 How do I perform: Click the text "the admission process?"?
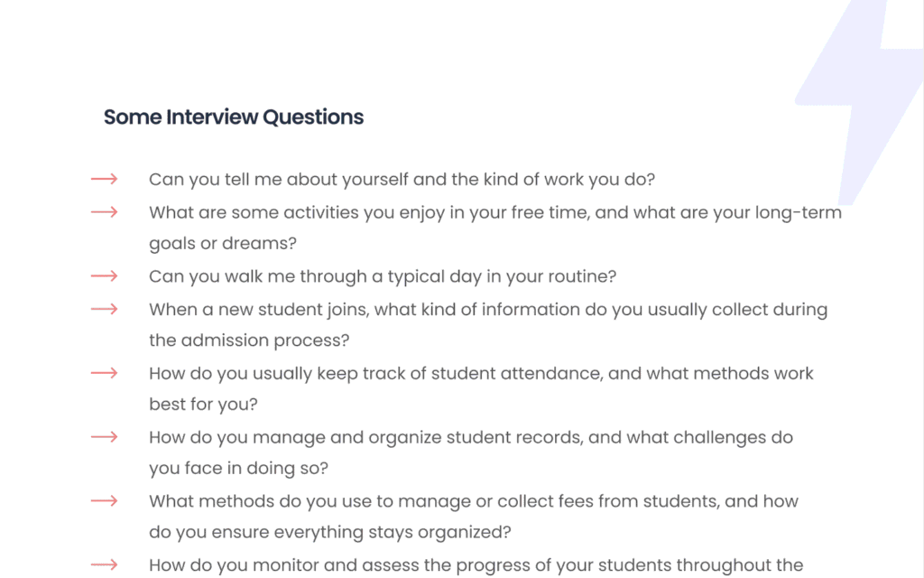(x=248, y=341)
